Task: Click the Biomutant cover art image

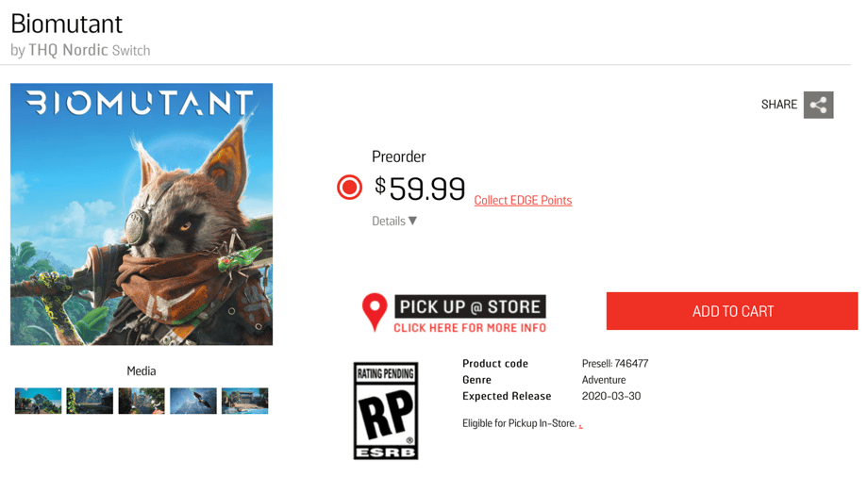Action: (142, 214)
